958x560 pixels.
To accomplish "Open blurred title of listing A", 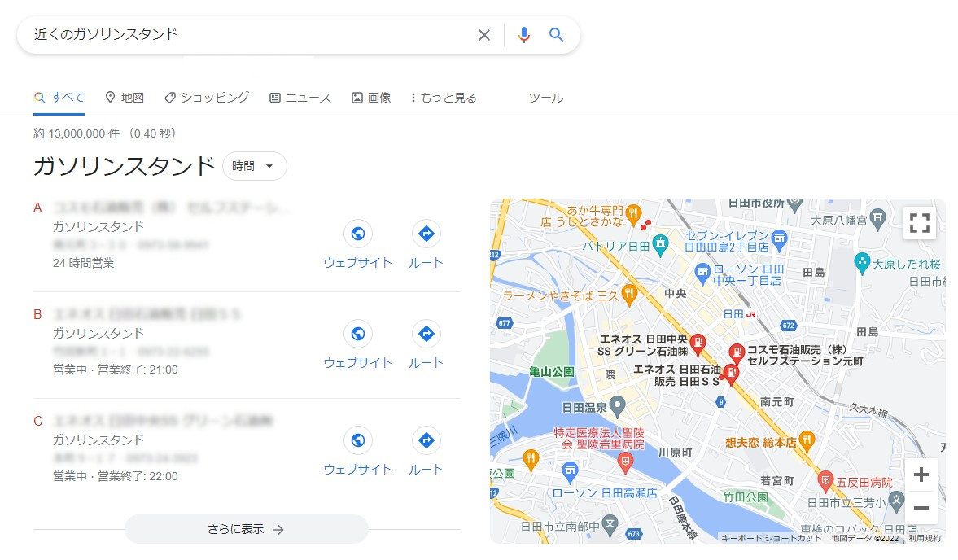I will click(x=170, y=208).
